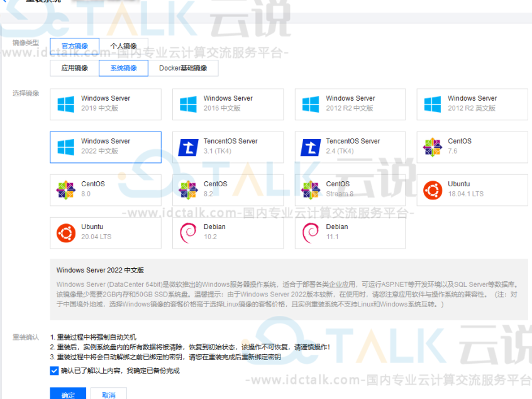This screenshot has width=532, height=399.
Task: Select the 3.1 (TK4) version text
Action: 218,151
